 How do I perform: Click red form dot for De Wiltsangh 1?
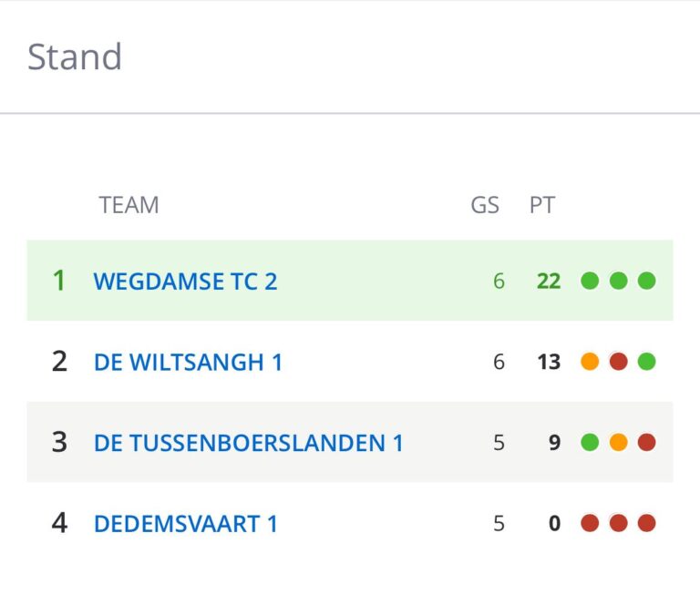pyautogui.click(x=619, y=362)
